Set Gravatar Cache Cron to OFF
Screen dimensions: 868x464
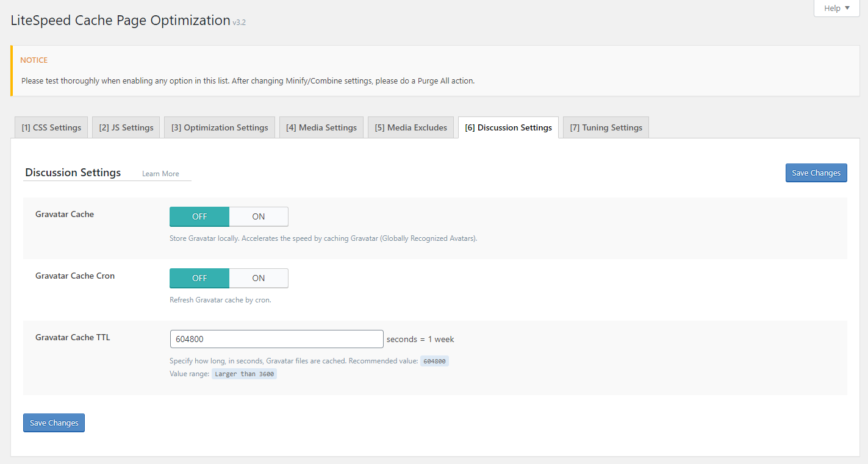pyautogui.click(x=199, y=278)
